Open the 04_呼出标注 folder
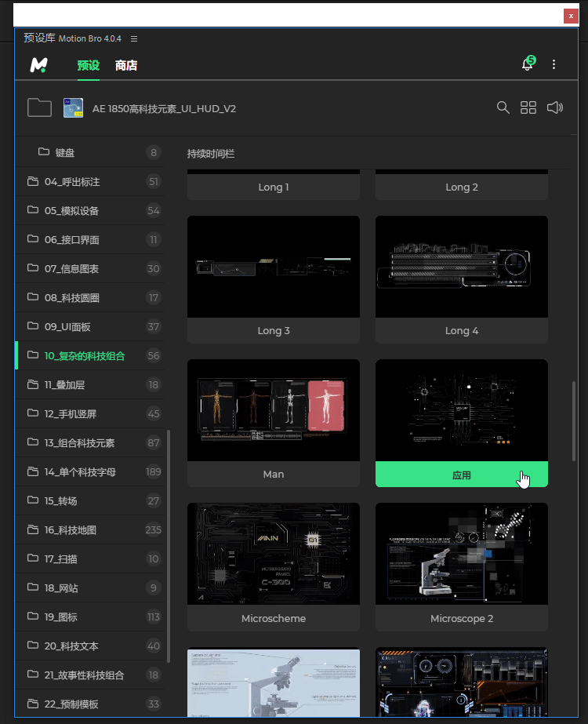This screenshot has width=588, height=724. [x=90, y=181]
